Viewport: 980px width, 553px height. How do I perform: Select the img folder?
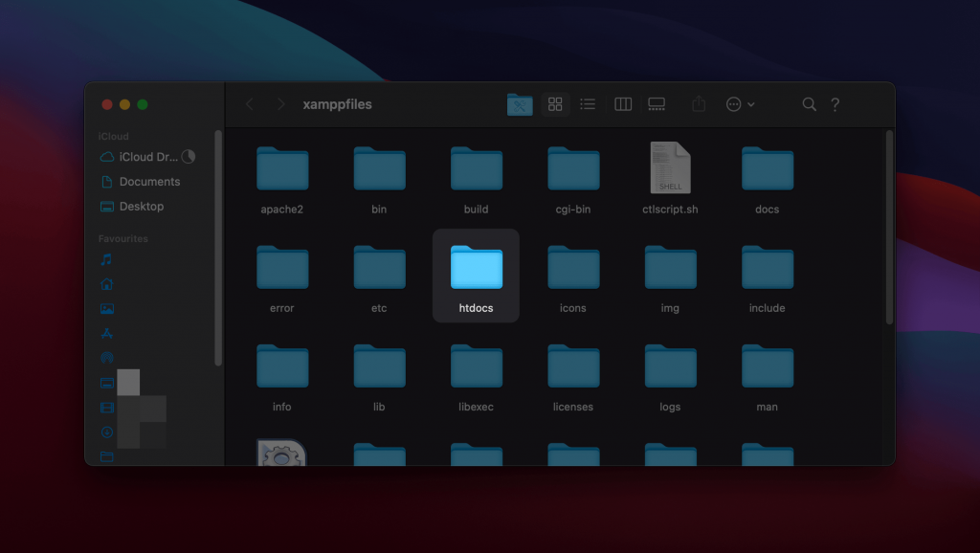(x=670, y=268)
